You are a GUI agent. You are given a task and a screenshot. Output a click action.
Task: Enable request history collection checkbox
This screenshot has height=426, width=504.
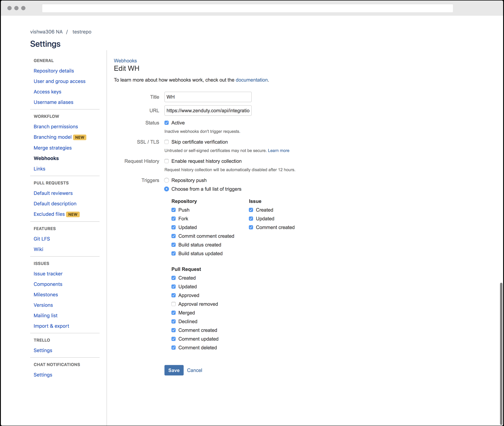click(167, 161)
